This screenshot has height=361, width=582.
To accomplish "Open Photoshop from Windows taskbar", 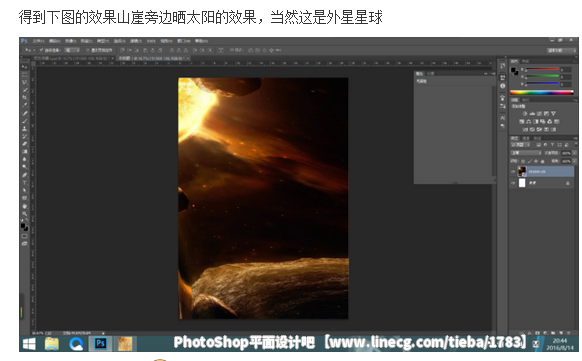I will coord(100,344).
